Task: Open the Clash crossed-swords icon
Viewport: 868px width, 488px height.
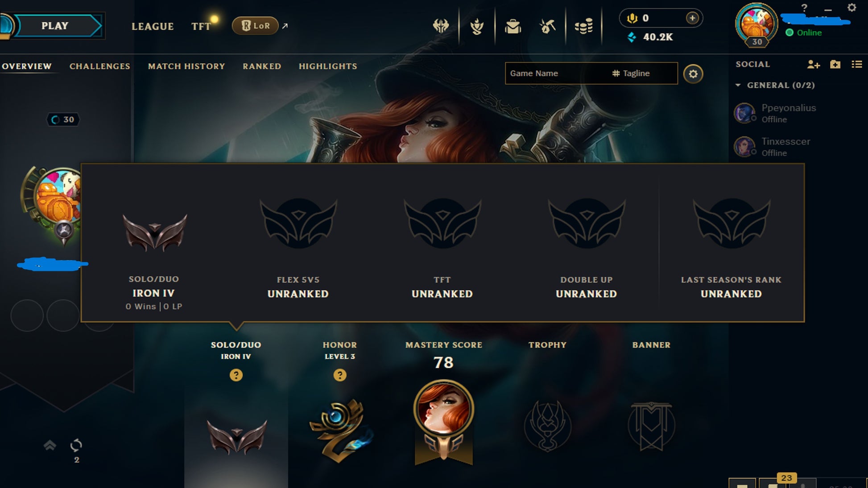Action: pyautogui.click(x=441, y=26)
